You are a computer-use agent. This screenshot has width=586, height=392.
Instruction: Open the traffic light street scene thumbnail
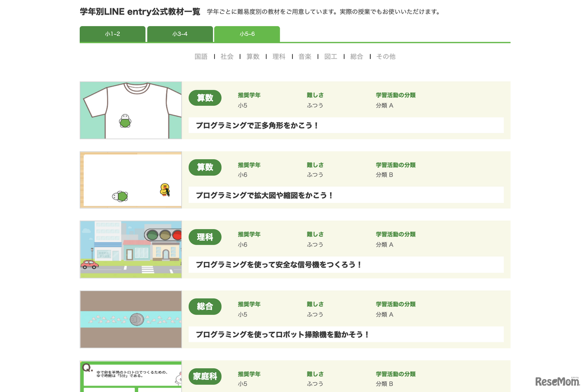(x=131, y=250)
